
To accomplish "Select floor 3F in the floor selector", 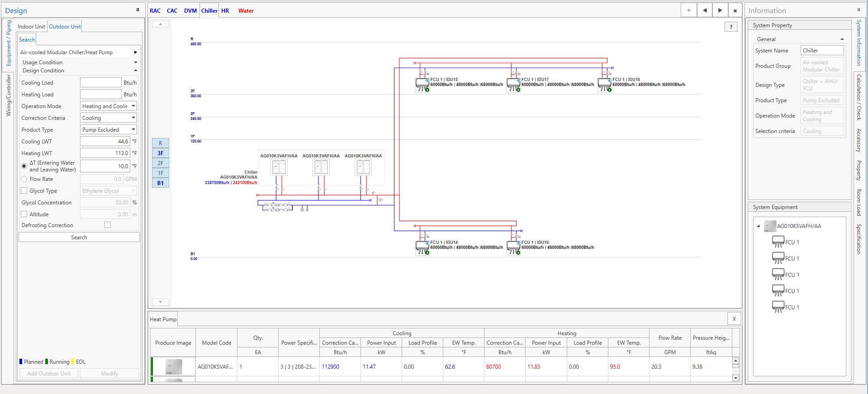I will (x=161, y=153).
